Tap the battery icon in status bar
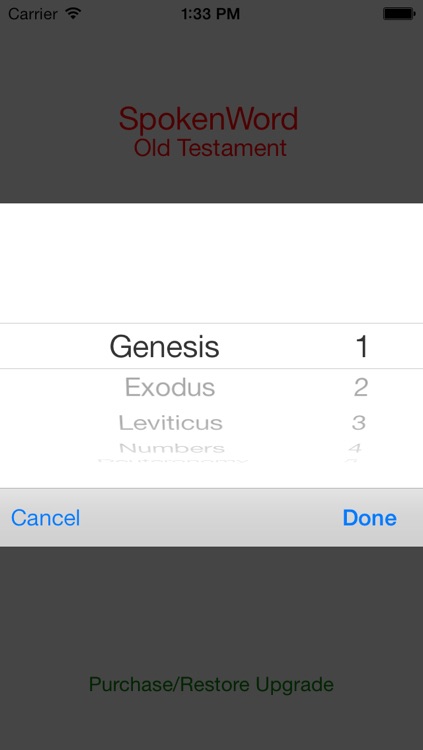Screen dimensions: 423x750 coord(398,14)
